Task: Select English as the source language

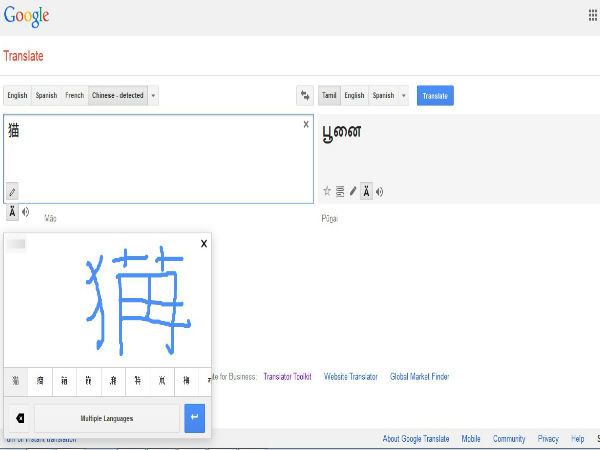Action: 17,96
